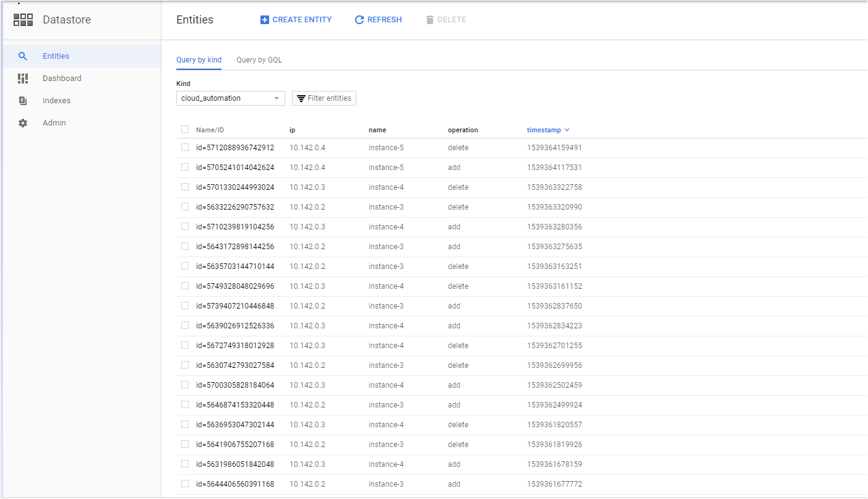Select the Query by kind tab

coord(199,59)
